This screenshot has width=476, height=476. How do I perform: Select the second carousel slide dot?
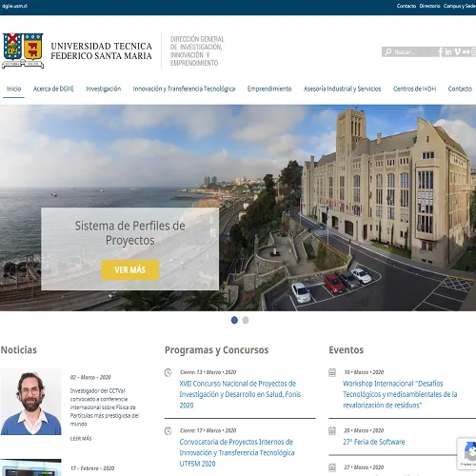coord(246,320)
